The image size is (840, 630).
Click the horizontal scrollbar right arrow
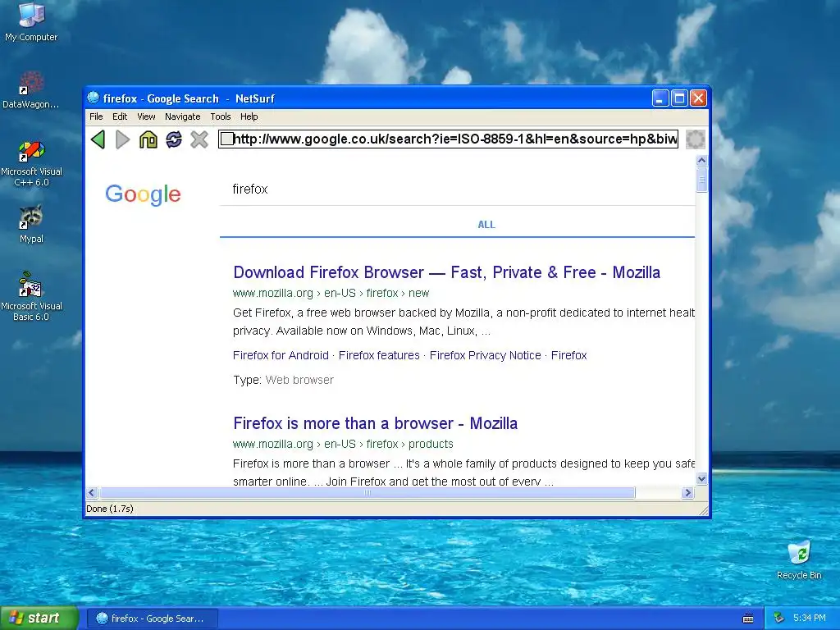[688, 492]
